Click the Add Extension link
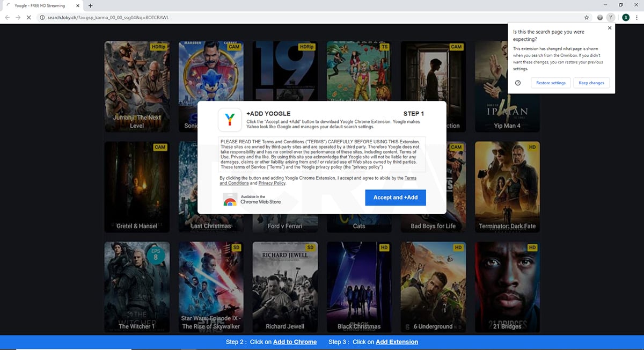 [x=397, y=342]
